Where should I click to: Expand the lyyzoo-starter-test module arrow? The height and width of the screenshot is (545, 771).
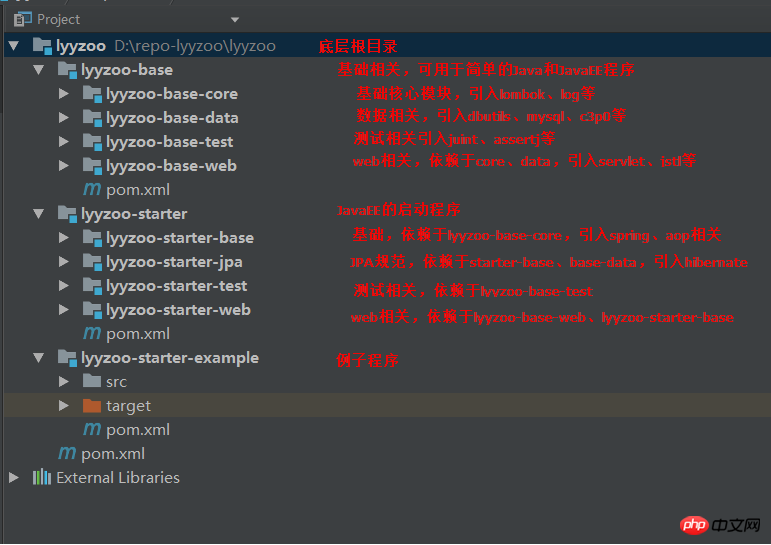click(x=64, y=286)
